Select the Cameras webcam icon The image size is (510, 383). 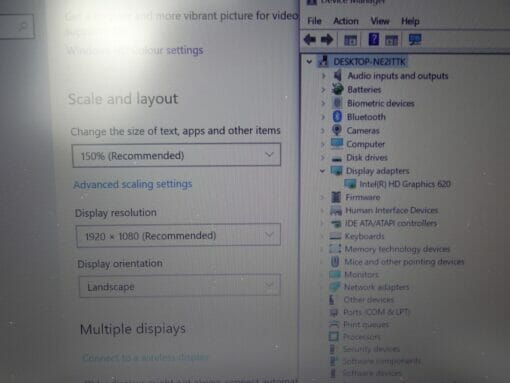(337, 130)
